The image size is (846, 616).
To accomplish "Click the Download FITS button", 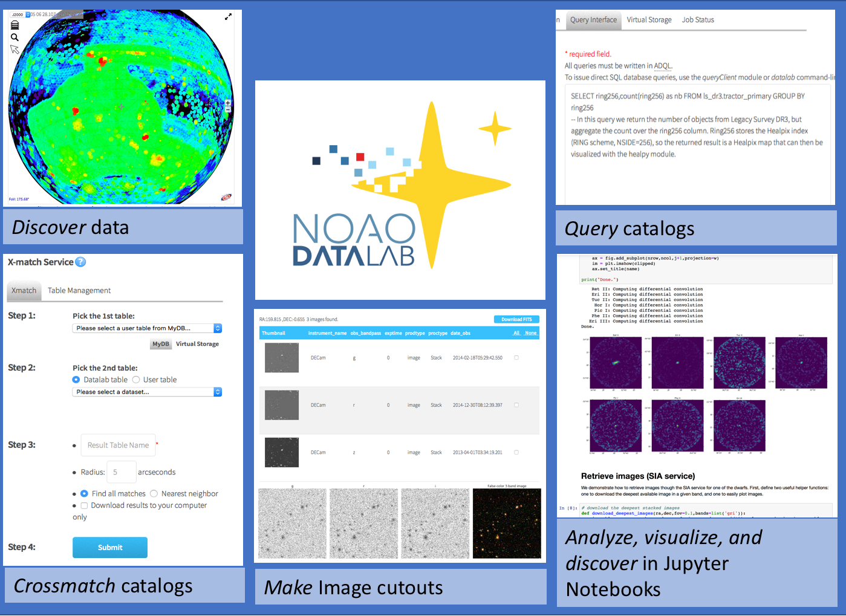I will [516, 319].
